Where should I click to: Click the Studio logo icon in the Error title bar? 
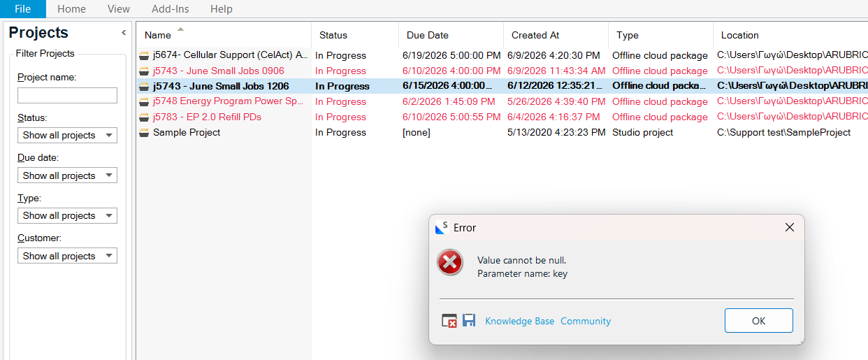coord(442,227)
